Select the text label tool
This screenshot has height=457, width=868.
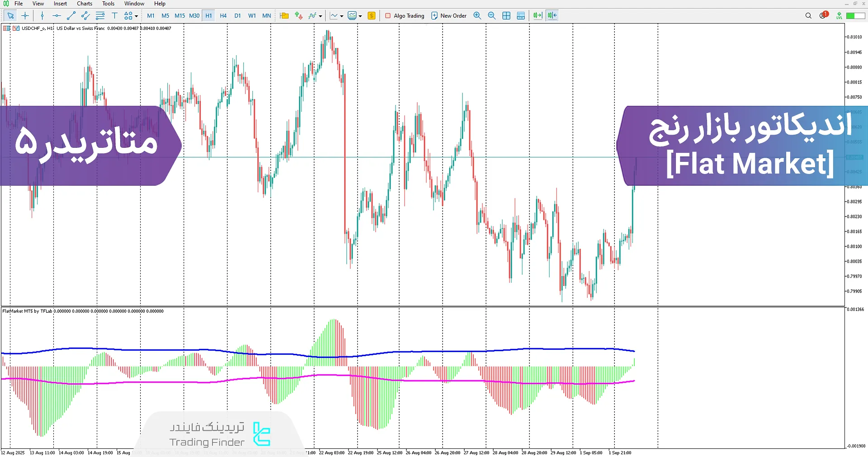click(114, 16)
